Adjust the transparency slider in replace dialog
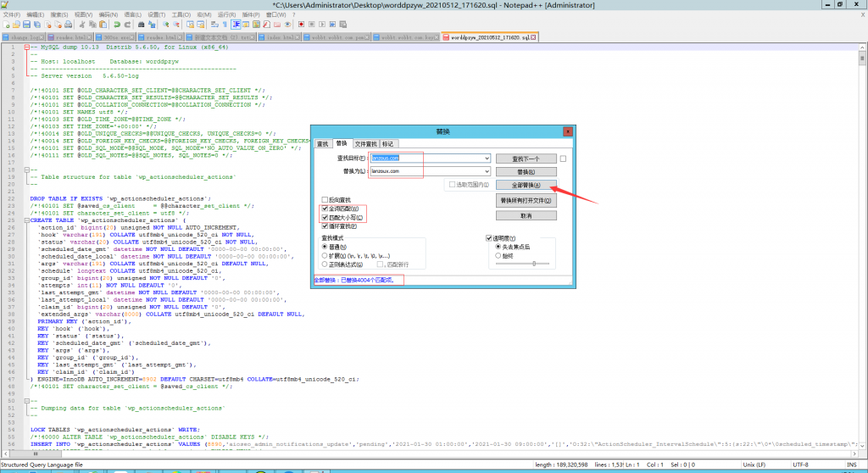This screenshot has height=473, width=868. coord(532,264)
